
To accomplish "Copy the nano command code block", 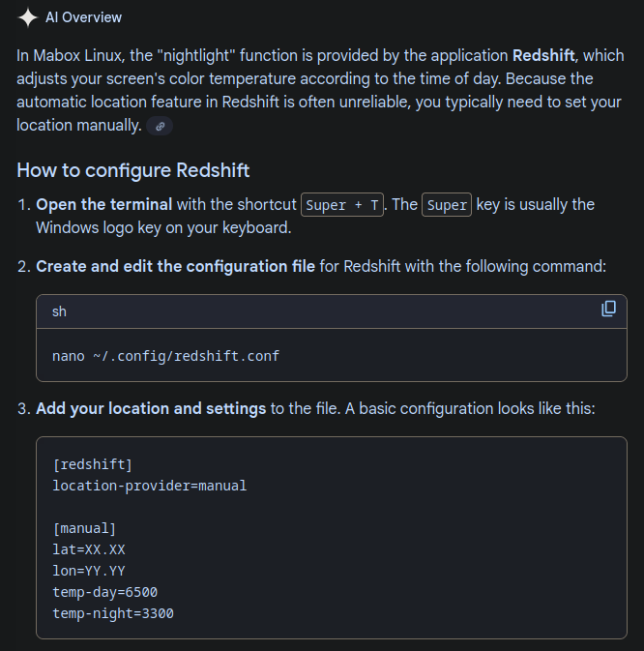I will coord(608,310).
